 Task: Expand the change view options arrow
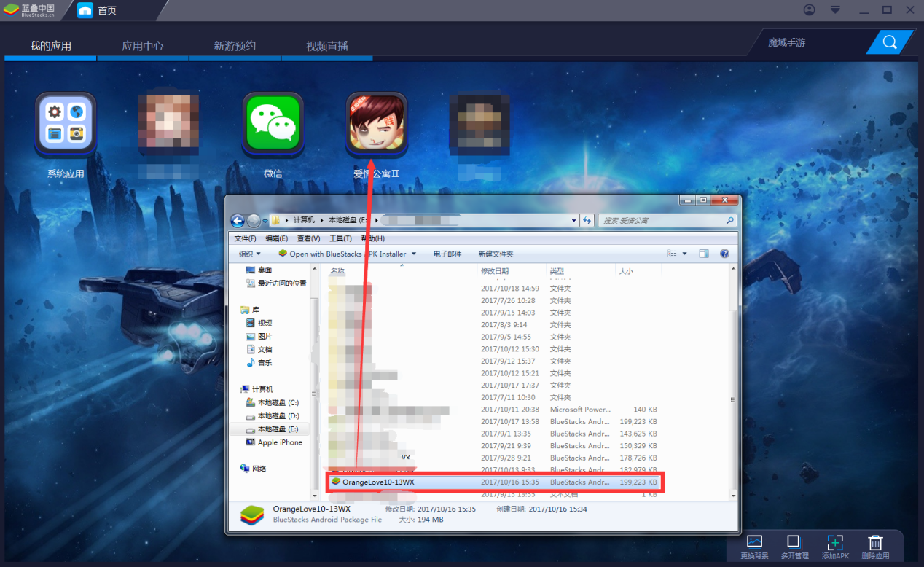684,254
